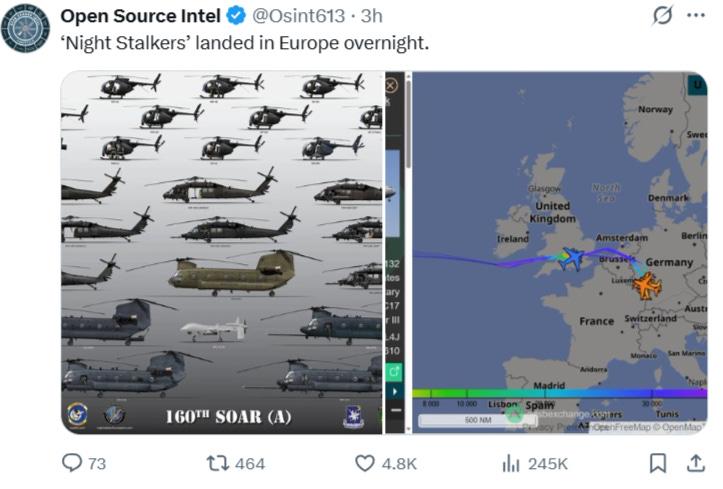Click the blue airplane icon on map
This screenshot has width=723, height=489.
(x=573, y=259)
